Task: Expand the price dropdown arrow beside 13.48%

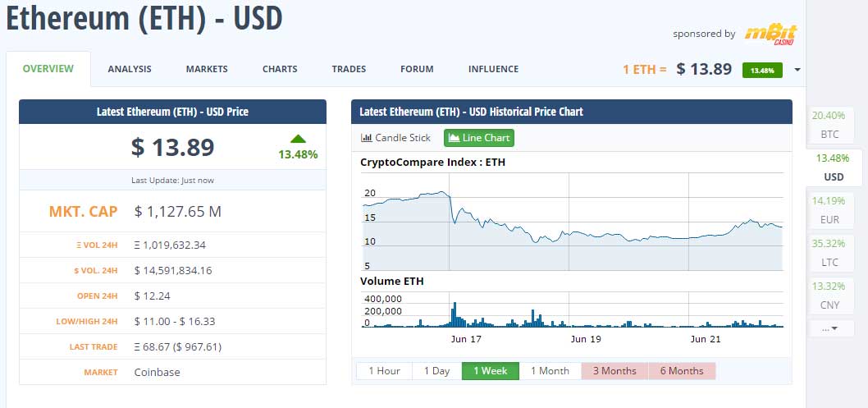Action: (797, 70)
